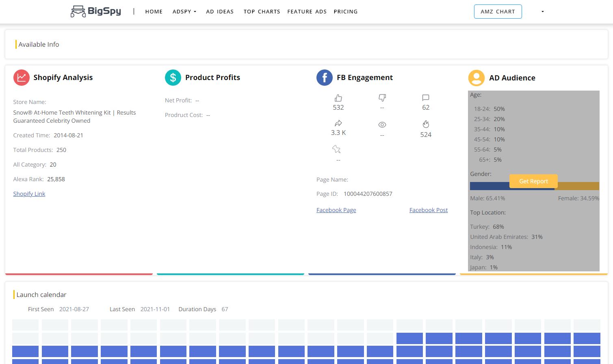Click the green Product Profits dollar icon

click(x=173, y=77)
